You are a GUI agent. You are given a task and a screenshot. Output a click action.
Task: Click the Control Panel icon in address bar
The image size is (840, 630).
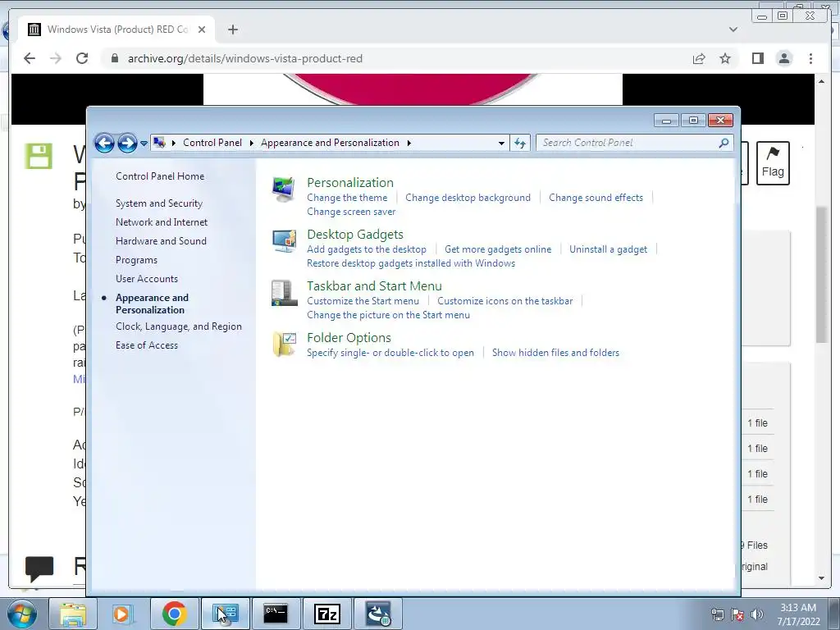point(159,143)
